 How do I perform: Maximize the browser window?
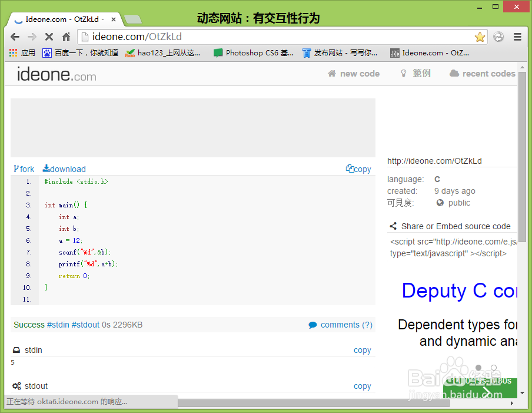[x=496, y=7]
